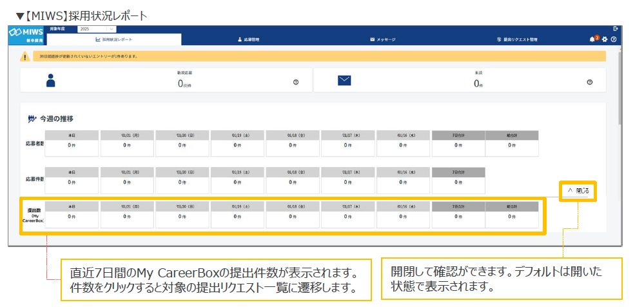Click the help icon in 新規応募 card
This screenshot has height=307, width=644.
(296, 82)
